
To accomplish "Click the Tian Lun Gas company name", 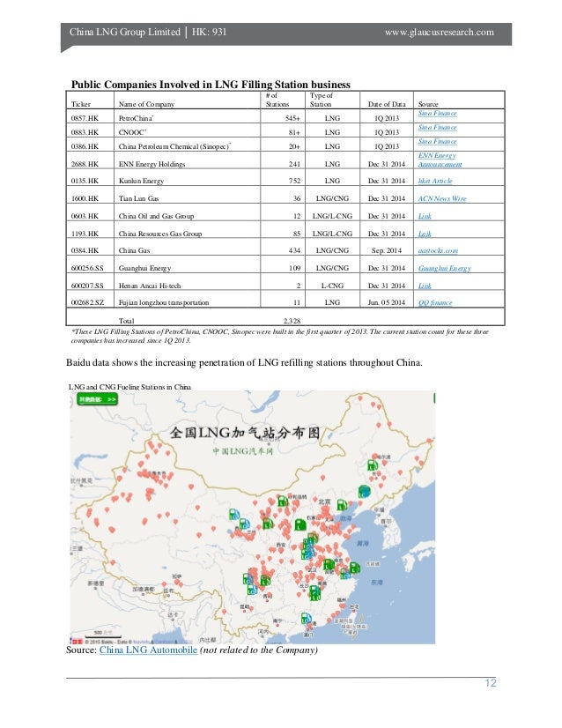I will 138,198.
